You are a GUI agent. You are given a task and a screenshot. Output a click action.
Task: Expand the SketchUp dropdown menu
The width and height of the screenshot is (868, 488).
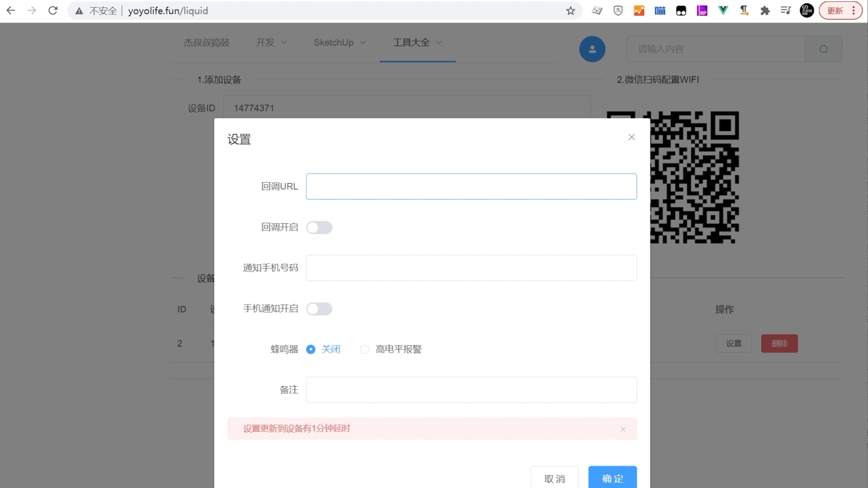[x=340, y=42]
